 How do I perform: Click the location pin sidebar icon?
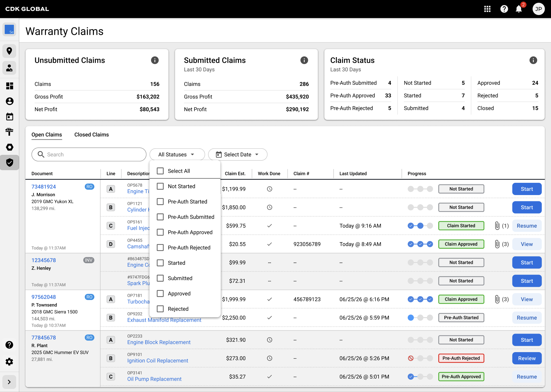point(9,51)
